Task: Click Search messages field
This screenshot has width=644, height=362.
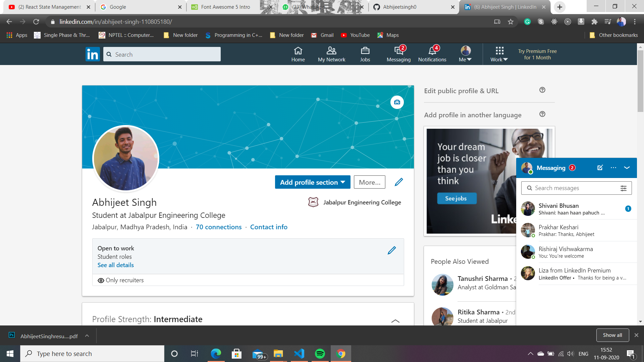Action: tap(577, 188)
